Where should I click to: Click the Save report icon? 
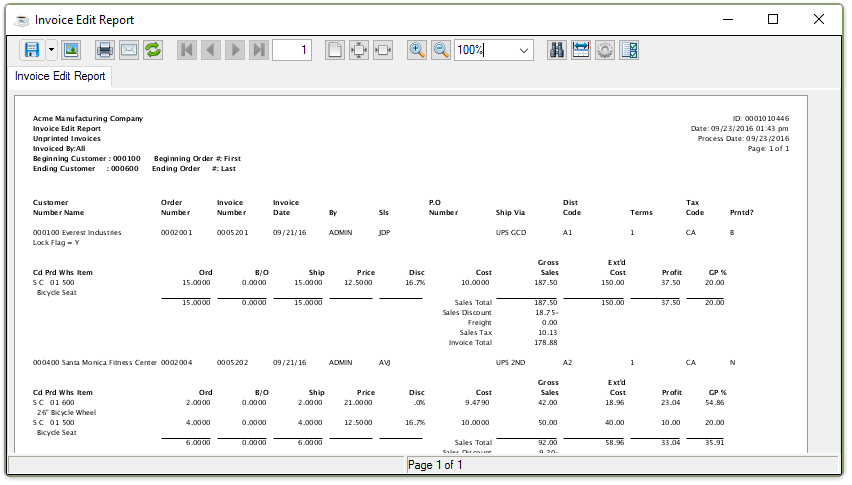pos(31,50)
